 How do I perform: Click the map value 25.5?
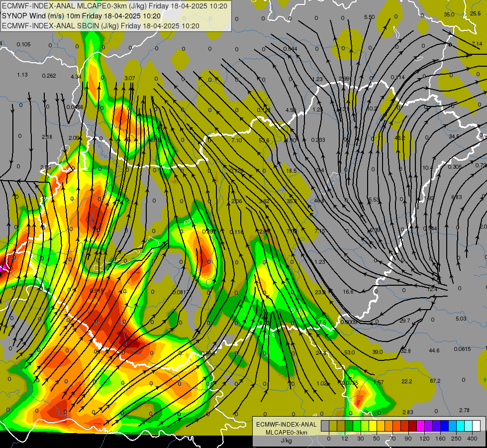(x=476, y=13)
